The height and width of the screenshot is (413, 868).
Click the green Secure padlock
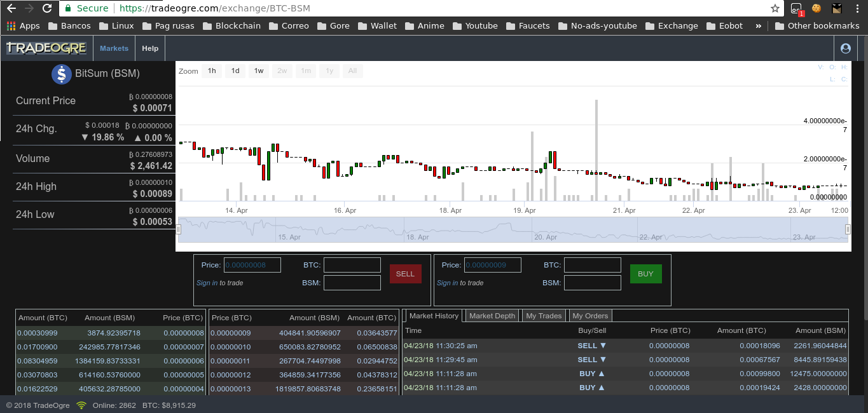point(69,8)
